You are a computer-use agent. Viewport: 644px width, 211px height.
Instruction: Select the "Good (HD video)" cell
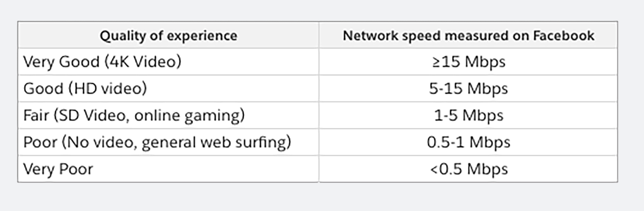(85, 89)
